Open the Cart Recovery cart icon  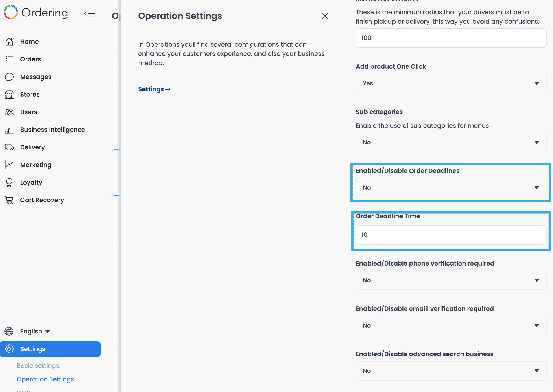click(9, 200)
